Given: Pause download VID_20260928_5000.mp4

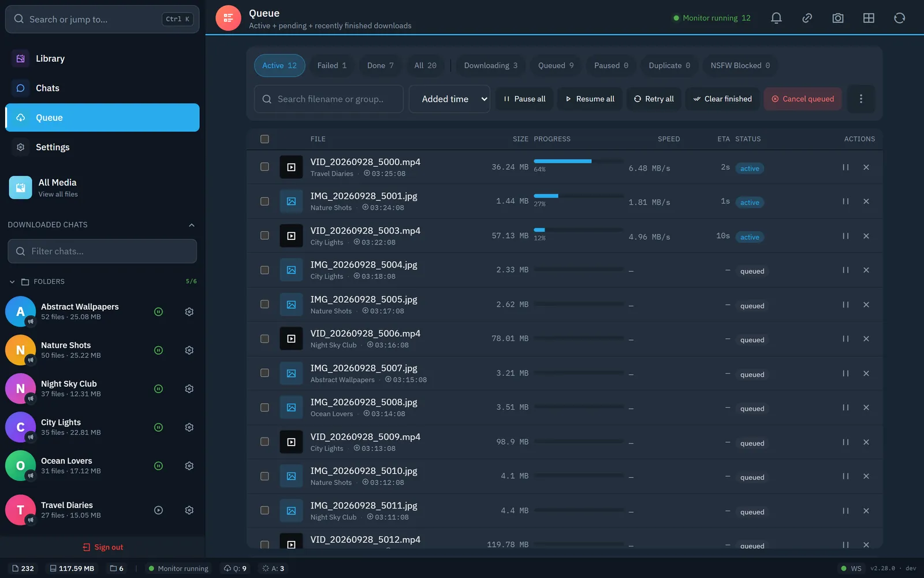Looking at the screenshot, I should [845, 167].
